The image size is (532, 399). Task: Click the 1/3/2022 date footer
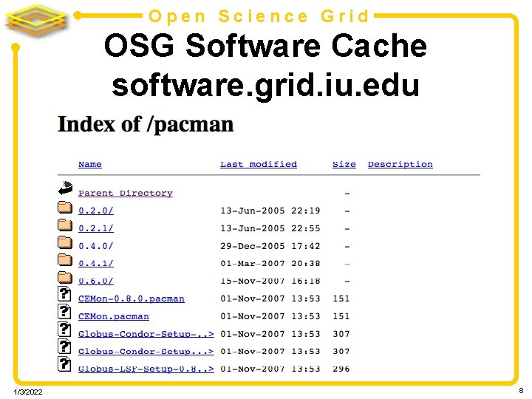(28, 392)
